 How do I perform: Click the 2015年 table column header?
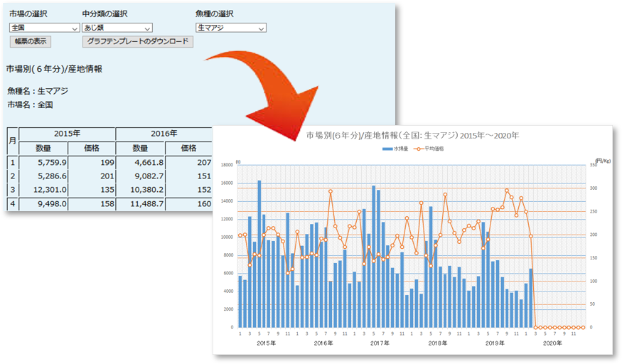(x=67, y=134)
